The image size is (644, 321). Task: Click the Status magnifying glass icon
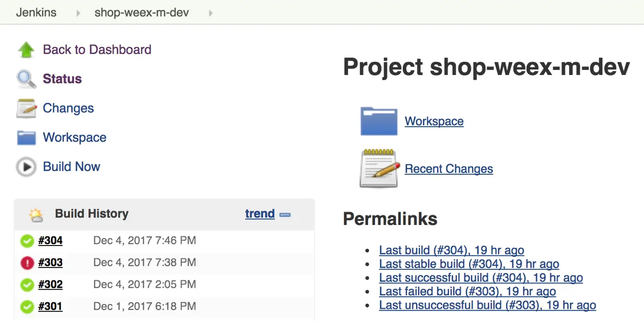(27, 79)
